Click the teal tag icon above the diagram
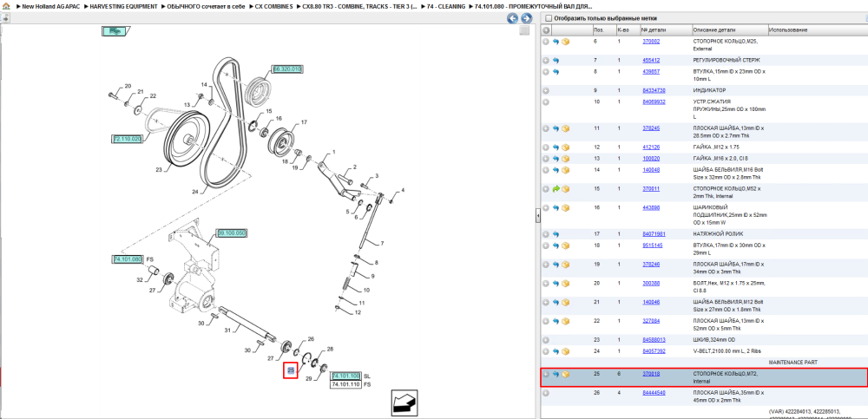This screenshot has width=868, height=419. pos(115,31)
